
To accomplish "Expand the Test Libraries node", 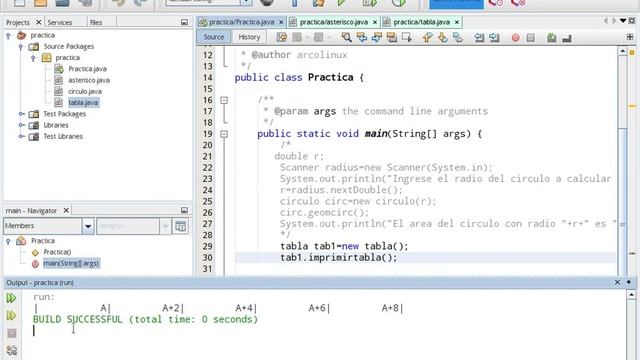I will point(21,136).
